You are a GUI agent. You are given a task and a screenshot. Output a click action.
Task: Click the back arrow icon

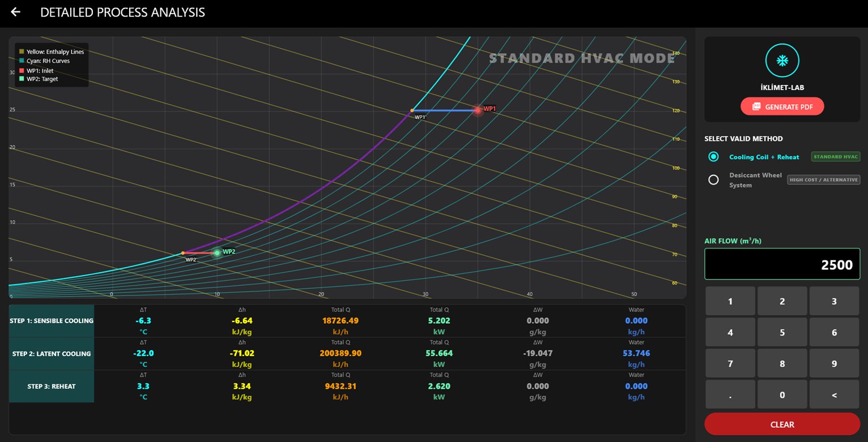coord(15,12)
